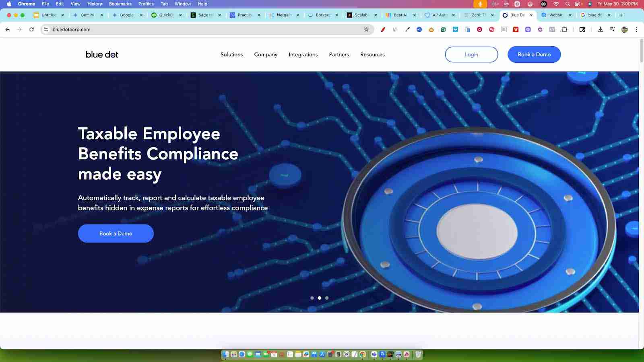Click the hero section Book a Demo button

click(x=116, y=233)
